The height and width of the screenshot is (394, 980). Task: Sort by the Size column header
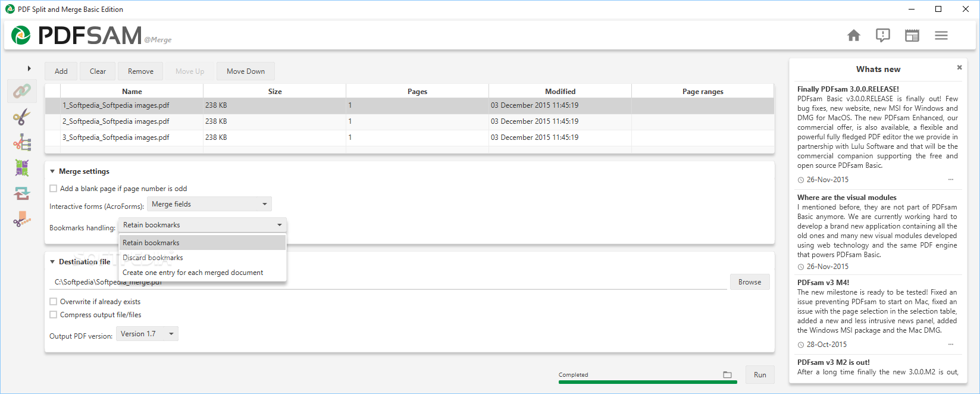coord(275,92)
